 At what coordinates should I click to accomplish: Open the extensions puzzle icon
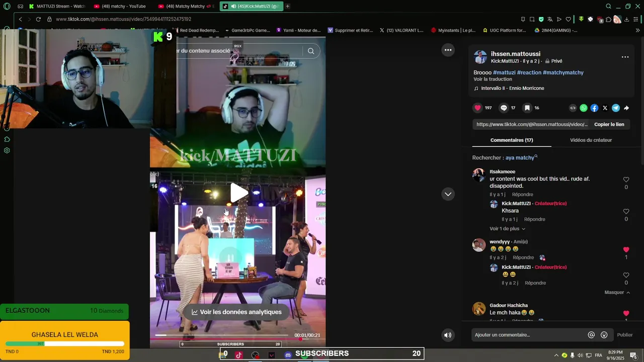pyautogui.click(x=608, y=19)
